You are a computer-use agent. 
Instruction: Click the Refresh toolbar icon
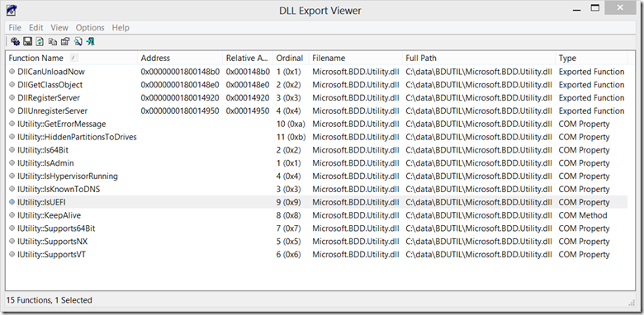tap(40, 41)
